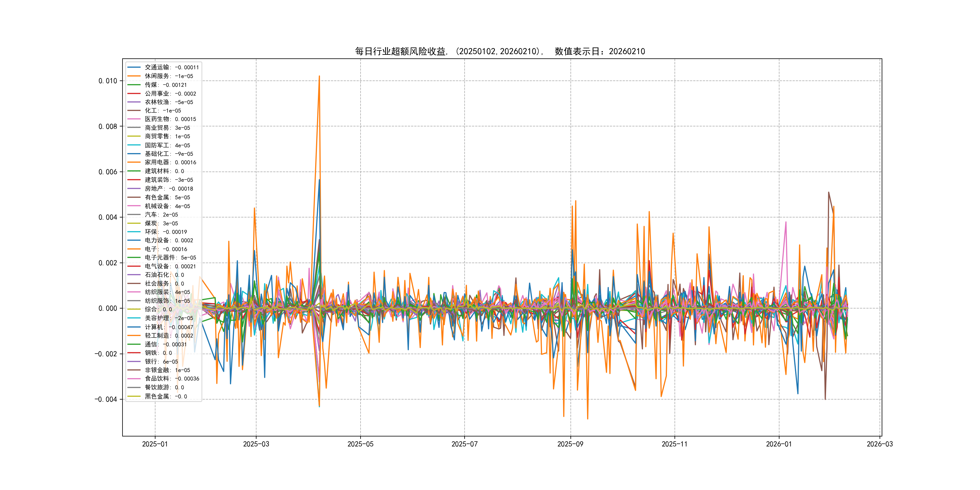The width and height of the screenshot is (980, 490).
Task: Click the tallest orange spike's peak
Action: click(319, 76)
